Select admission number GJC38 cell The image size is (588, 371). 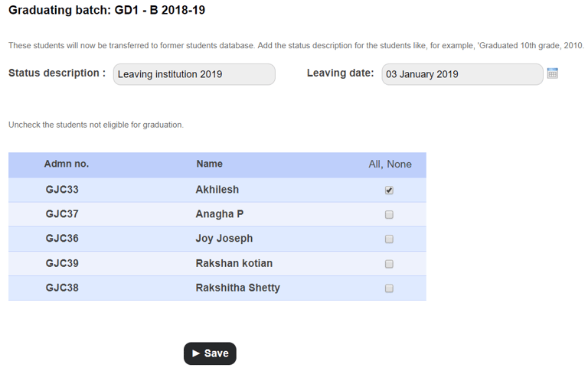(62, 288)
